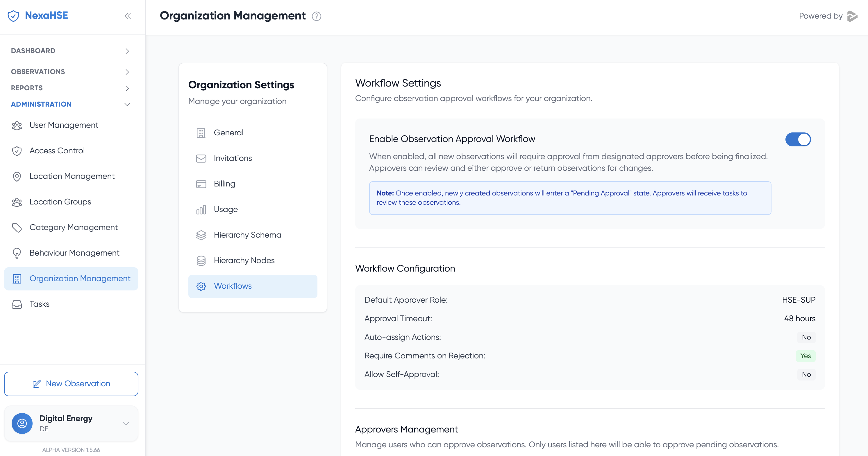Expand the Observations section
The image size is (868, 456).
pyautogui.click(x=71, y=71)
